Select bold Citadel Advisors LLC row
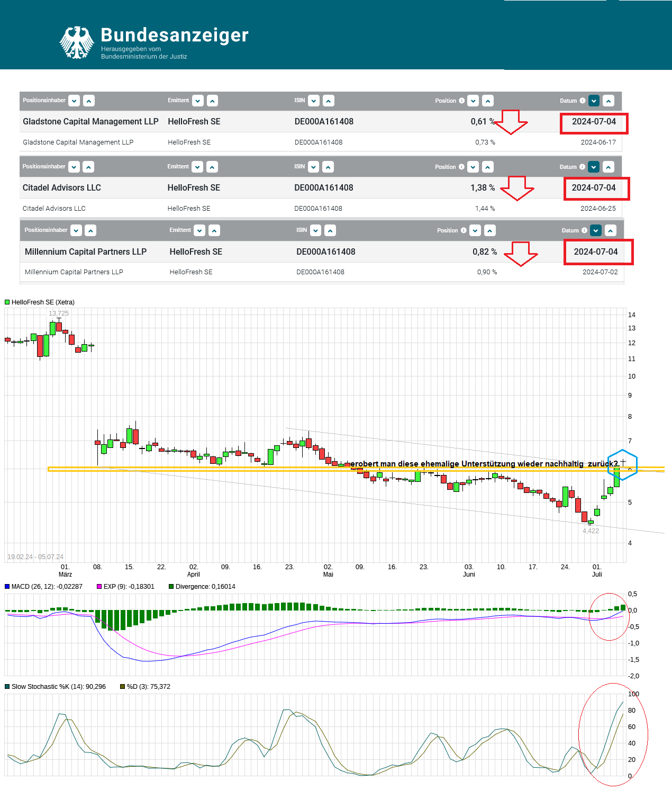The image size is (672, 790). 321,187
